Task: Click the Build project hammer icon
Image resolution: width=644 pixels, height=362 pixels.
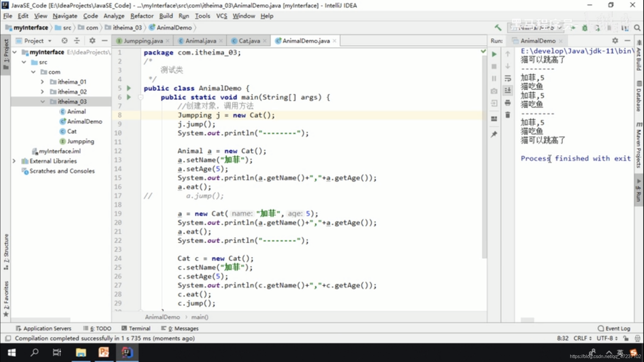Action: [x=498, y=28]
